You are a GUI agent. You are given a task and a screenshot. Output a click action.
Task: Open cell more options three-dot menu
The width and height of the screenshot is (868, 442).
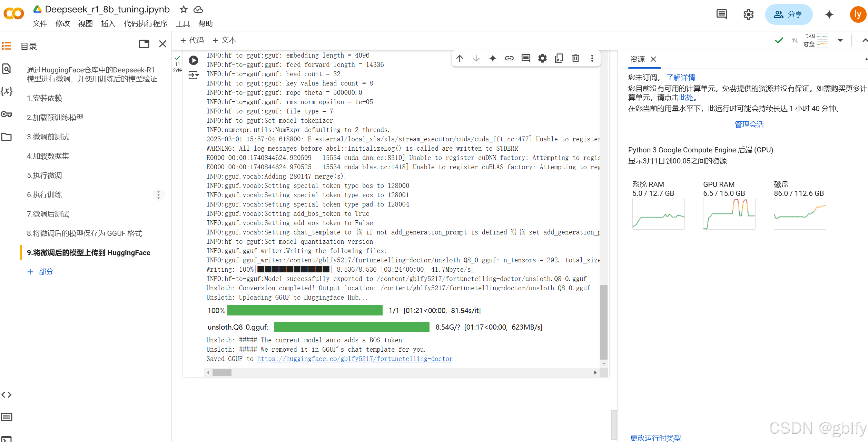coord(592,58)
